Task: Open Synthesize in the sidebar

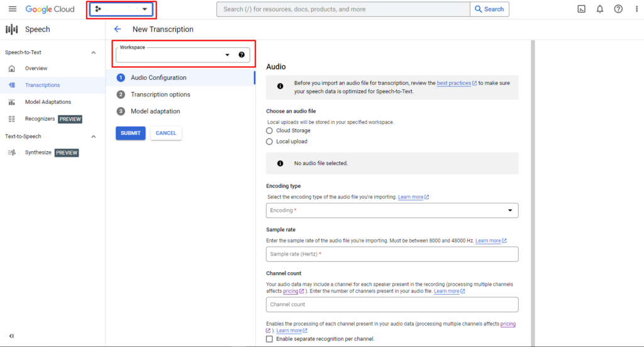Action: [x=38, y=152]
